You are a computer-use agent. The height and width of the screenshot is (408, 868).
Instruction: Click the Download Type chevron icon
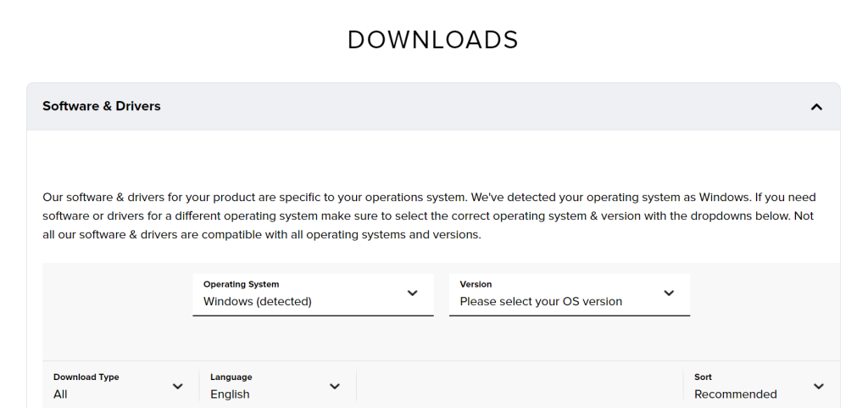(178, 387)
